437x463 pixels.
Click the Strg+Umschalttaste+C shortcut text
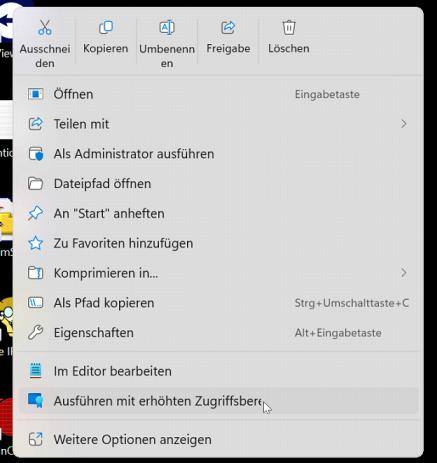pos(351,303)
